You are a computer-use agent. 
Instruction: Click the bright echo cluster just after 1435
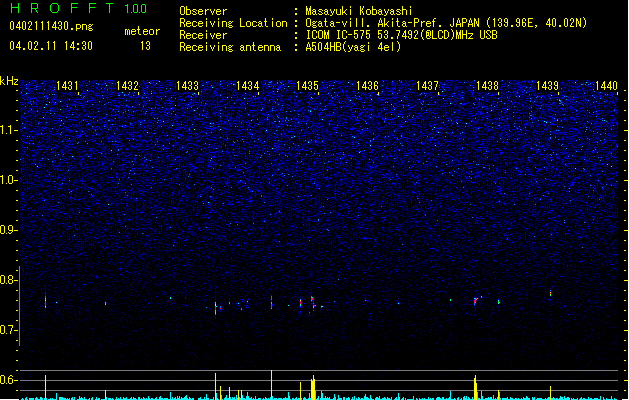(x=312, y=303)
